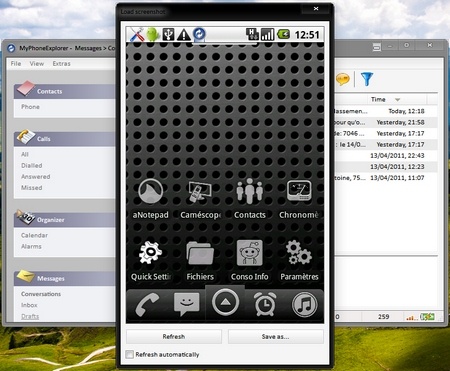Viewport: 450px width, 371px height.
Task: Select the message dated 13/04/2011, 22:43
Action: coord(386,155)
